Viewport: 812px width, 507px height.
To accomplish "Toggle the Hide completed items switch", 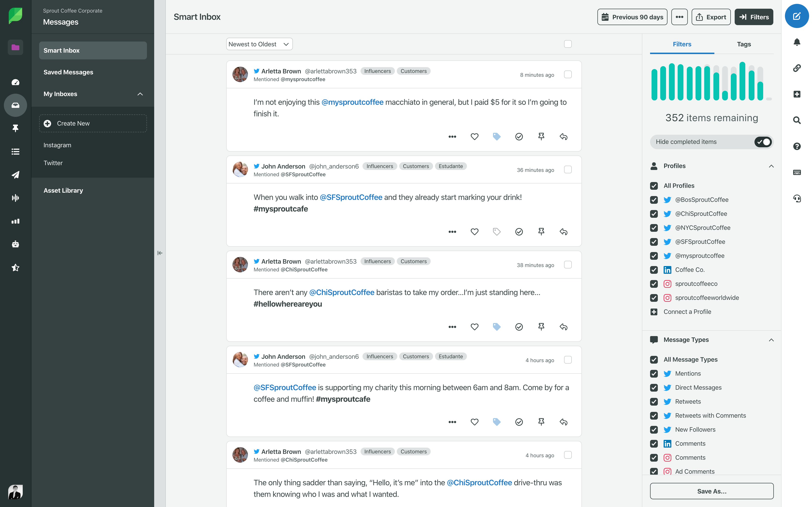I will pos(763,142).
